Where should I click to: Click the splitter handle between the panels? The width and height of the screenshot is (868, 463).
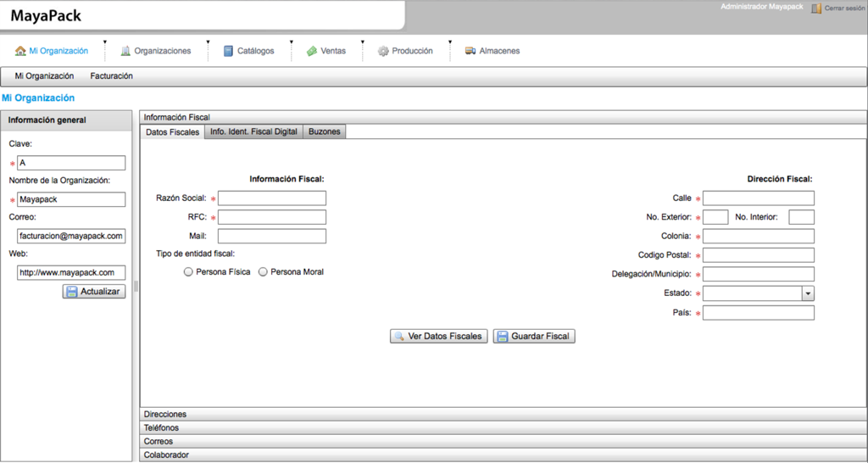[x=136, y=287]
